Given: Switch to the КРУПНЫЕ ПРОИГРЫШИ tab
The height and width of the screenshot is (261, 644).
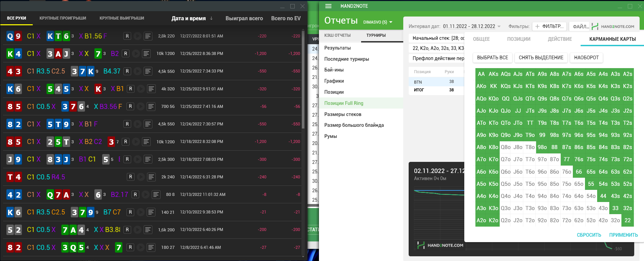Looking at the screenshot, I should pos(63,18).
